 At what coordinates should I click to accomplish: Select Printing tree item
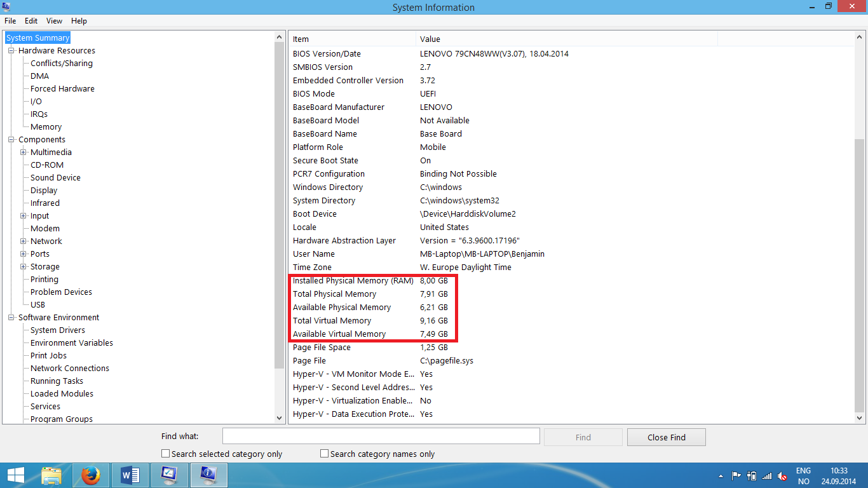44,280
